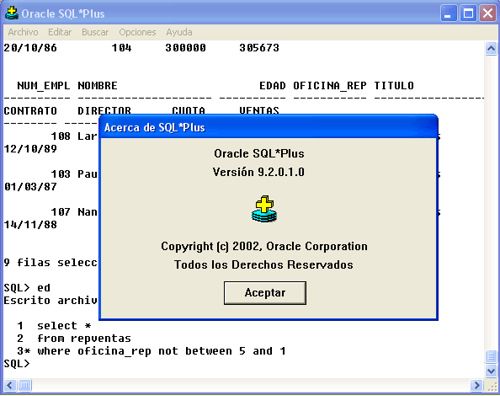Click the 'Oracle SQL*Plus' heading inside the dialog
The height and width of the screenshot is (396, 500).
click(x=259, y=154)
